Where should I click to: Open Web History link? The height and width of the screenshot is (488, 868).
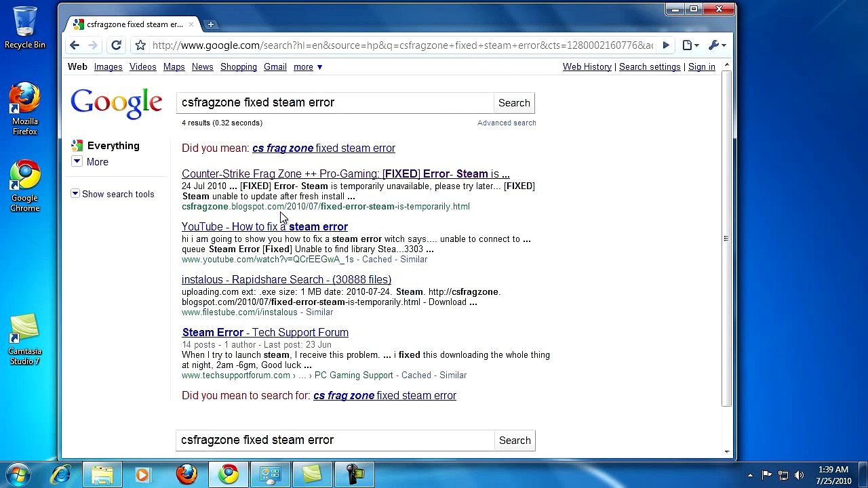pyautogui.click(x=587, y=67)
